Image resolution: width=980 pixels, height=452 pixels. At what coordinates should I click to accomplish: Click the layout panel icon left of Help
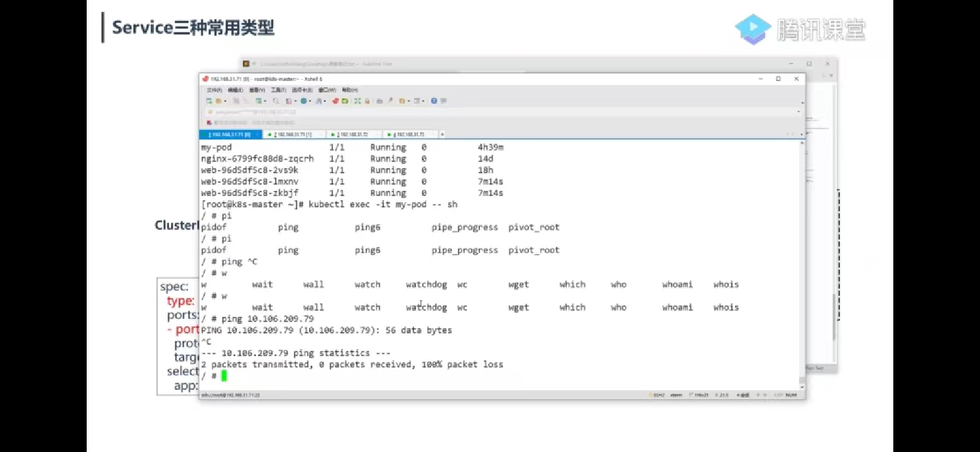(x=417, y=100)
